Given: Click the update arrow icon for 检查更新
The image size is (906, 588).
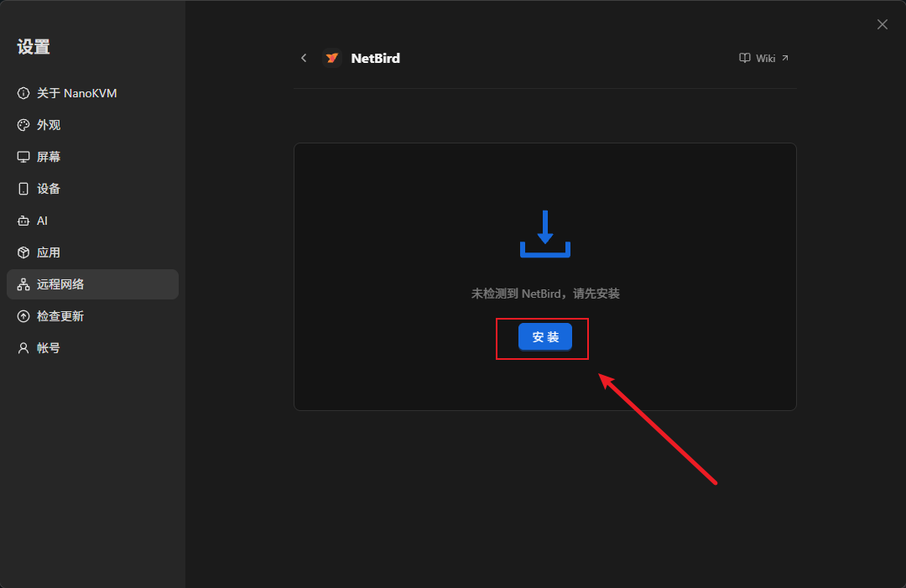Looking at the screenshot, I should coord(23,316).
